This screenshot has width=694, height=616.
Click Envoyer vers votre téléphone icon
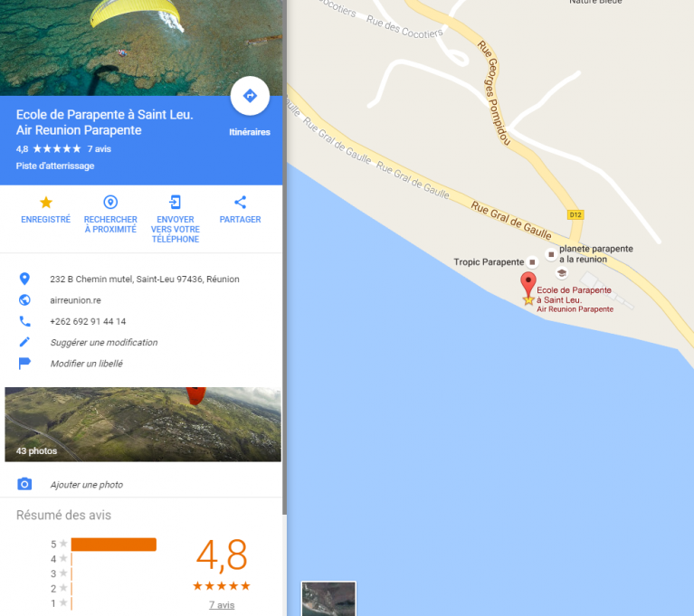point(176,203)
